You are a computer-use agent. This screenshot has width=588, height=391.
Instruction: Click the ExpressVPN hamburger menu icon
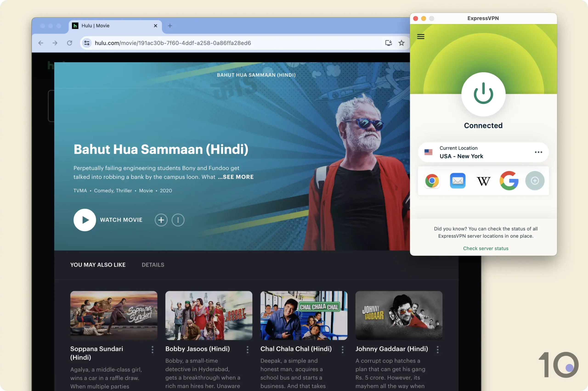coord(420,36)
